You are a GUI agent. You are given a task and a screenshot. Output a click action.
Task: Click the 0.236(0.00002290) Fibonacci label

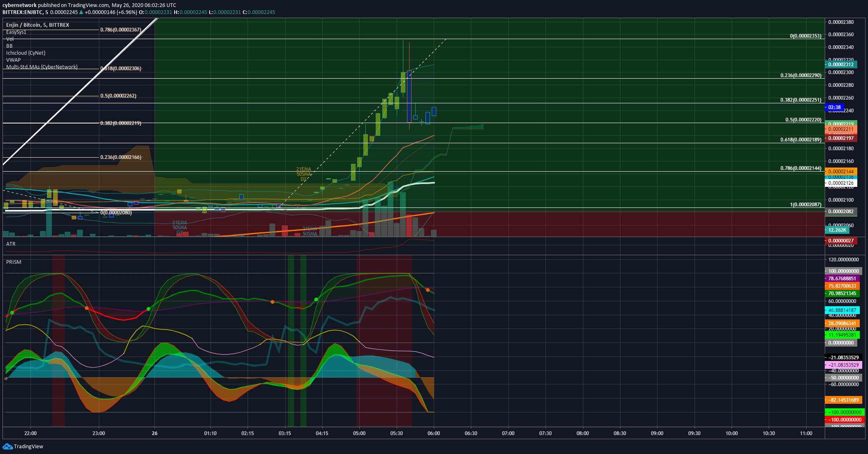click(801, 76)
